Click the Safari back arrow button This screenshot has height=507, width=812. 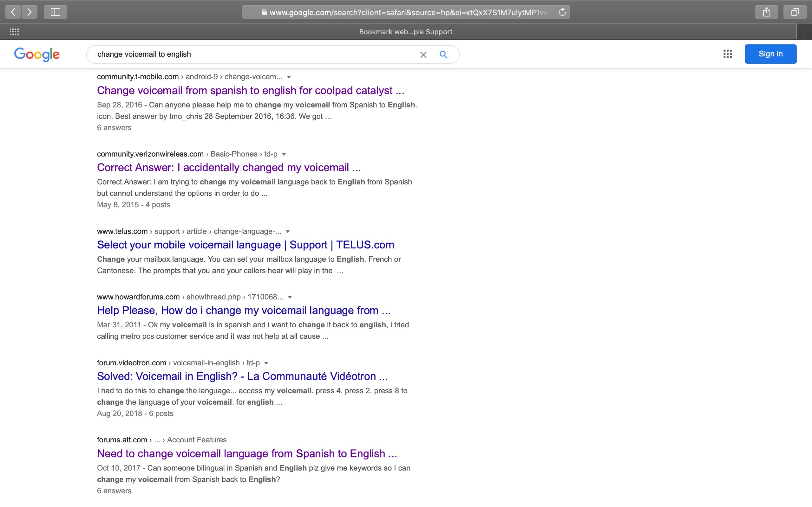[x=13, y=12]
